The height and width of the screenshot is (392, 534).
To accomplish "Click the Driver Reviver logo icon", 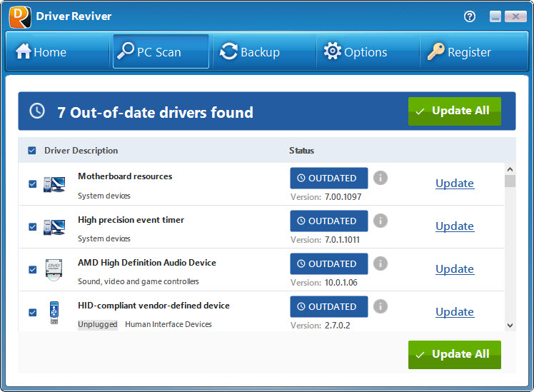I will point(20,16).
